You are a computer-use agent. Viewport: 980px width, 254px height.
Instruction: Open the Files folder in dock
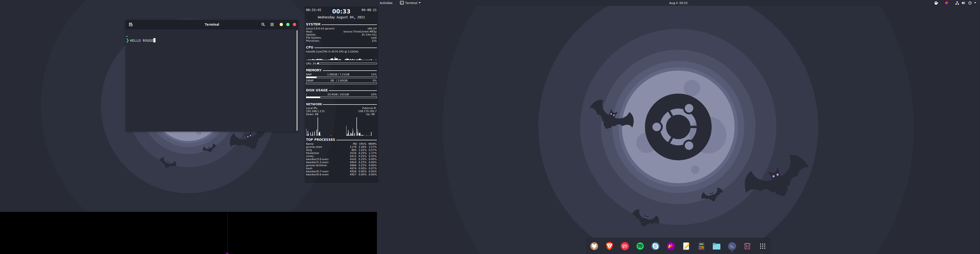point(716,246)
